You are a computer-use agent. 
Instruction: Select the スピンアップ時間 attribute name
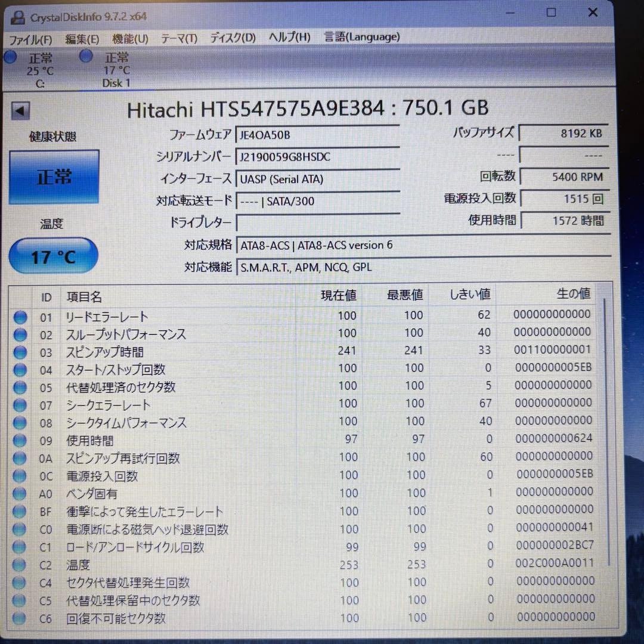pos(105,352)
